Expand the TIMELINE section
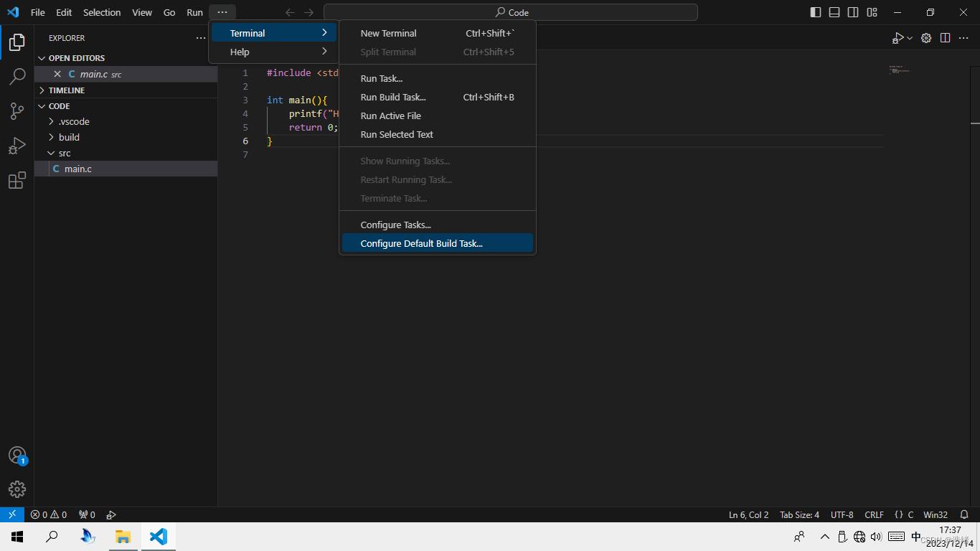The image size is (980, 551). click(x=66, y=90)
